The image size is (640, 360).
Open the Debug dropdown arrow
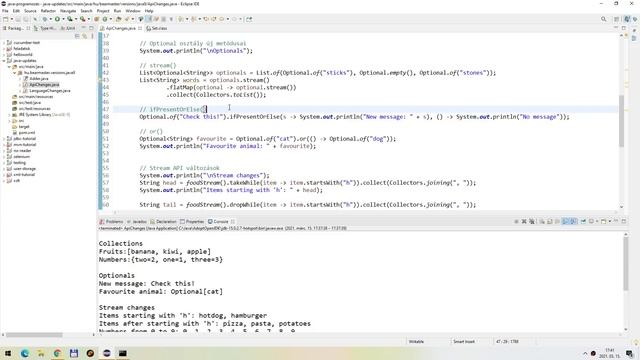[x=51, y=19]
